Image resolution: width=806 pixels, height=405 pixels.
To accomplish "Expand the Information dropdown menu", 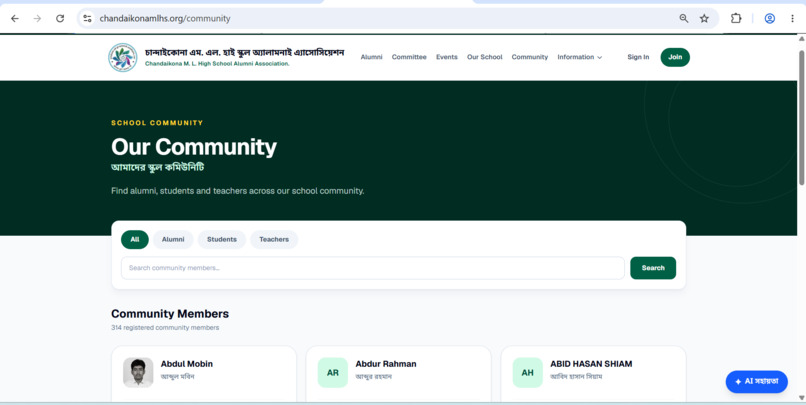I will (580, 57).
